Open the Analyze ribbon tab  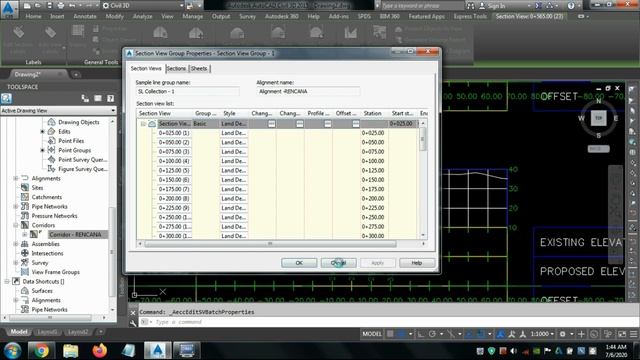click(142, 16)
